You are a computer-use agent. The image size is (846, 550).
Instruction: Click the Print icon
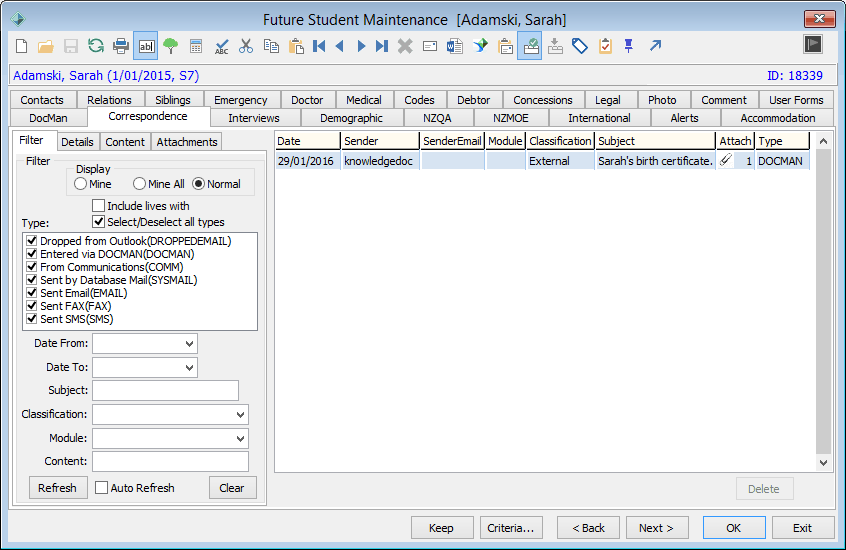(x=121, y=46)
